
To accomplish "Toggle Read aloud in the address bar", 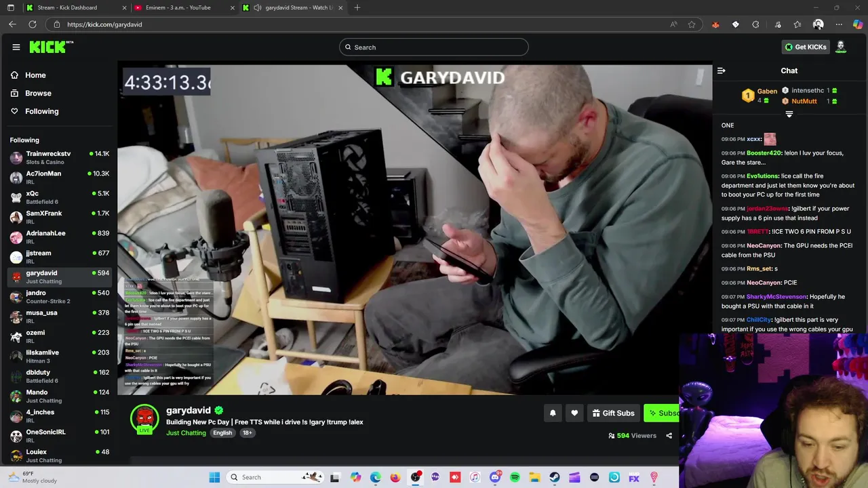I will coord(673,24).
